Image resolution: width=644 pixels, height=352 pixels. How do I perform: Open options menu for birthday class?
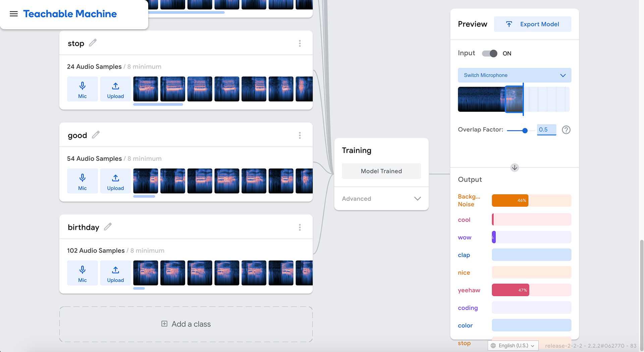(300, 227)
